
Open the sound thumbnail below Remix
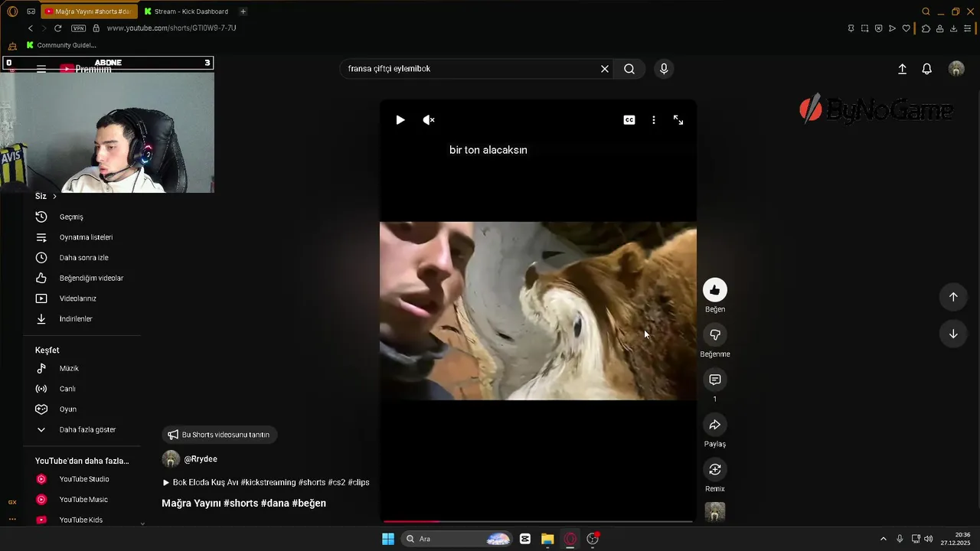pyautogui.click(x=715, y=512)
